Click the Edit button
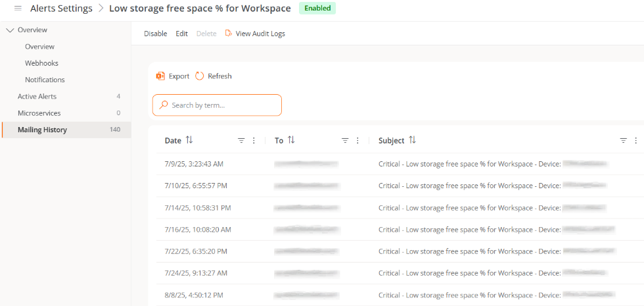The width and height of the screenshot is (644, 306). tap(181, 34)
